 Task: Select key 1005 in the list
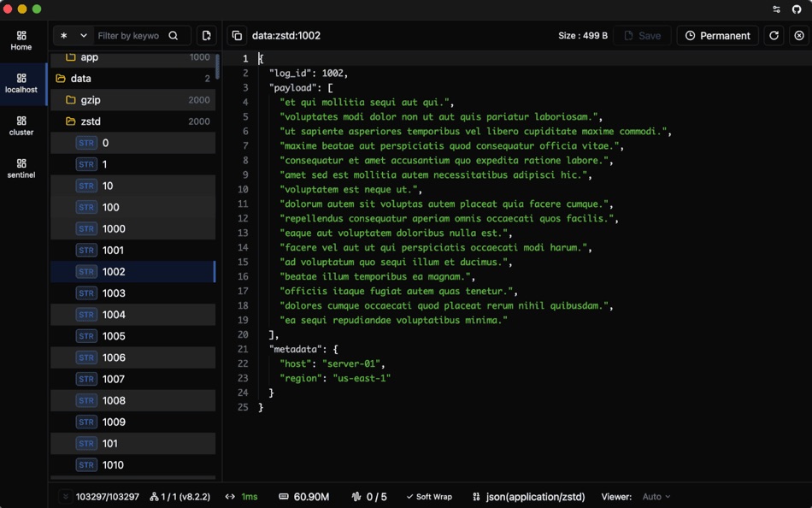click(x=114, y=336)
